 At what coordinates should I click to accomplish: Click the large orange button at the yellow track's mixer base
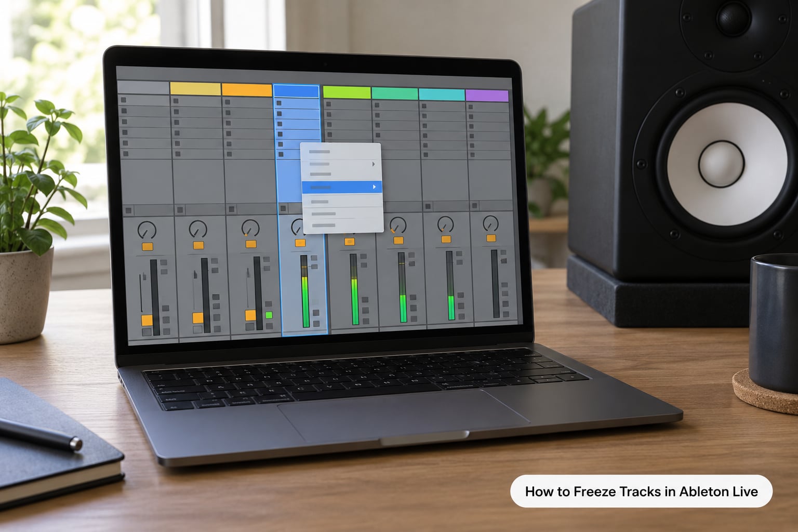point(198,318)
